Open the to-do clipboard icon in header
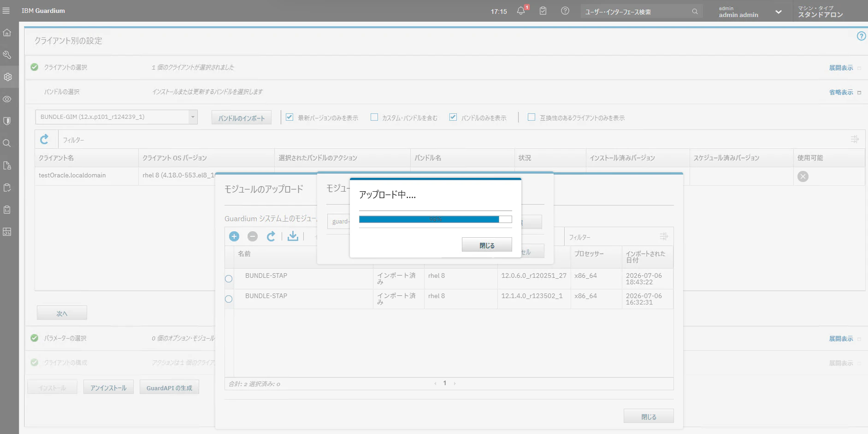The height and width of the screenshot is (434, 868). coord(543,11)
